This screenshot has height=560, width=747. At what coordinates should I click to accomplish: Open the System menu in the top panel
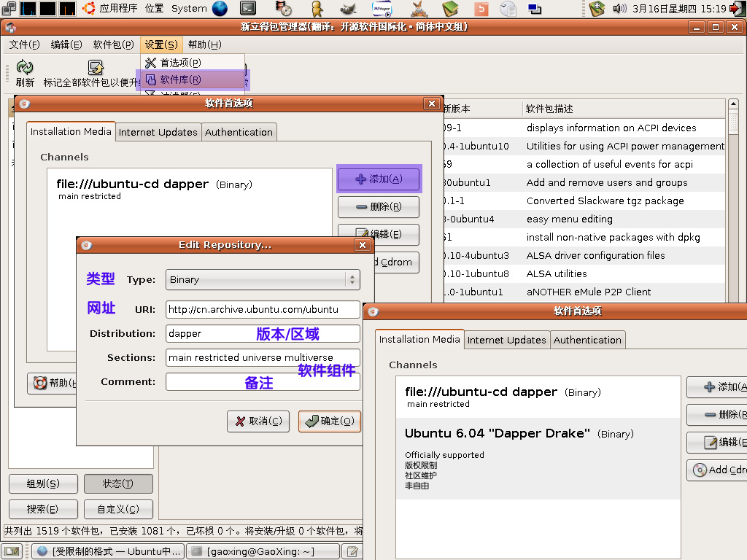189,8
